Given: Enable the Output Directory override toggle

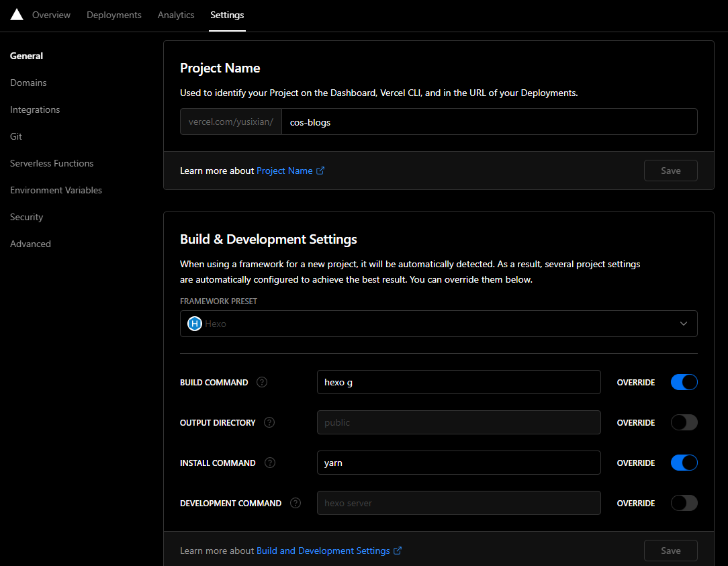Looking at the screenshot, I should click(x=684, y=422).
